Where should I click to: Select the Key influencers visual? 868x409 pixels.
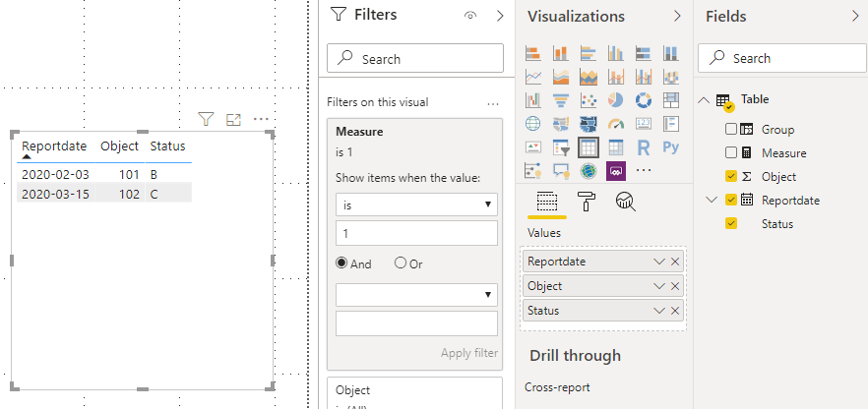coord(532,171)
